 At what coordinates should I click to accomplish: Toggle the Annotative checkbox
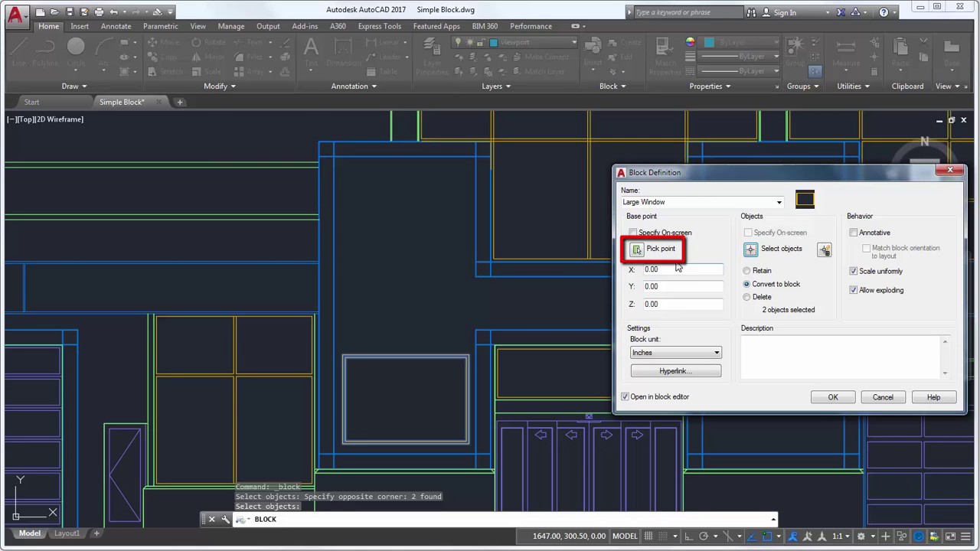point(854,233)
